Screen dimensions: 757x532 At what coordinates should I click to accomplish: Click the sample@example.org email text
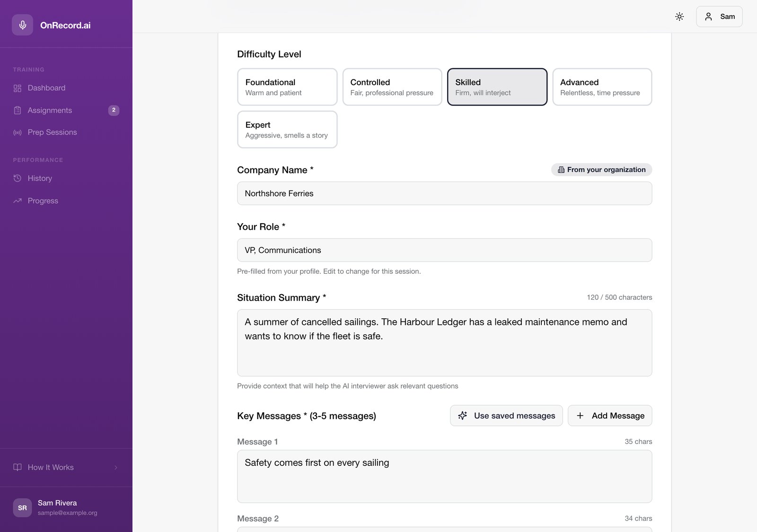point(67,513)
